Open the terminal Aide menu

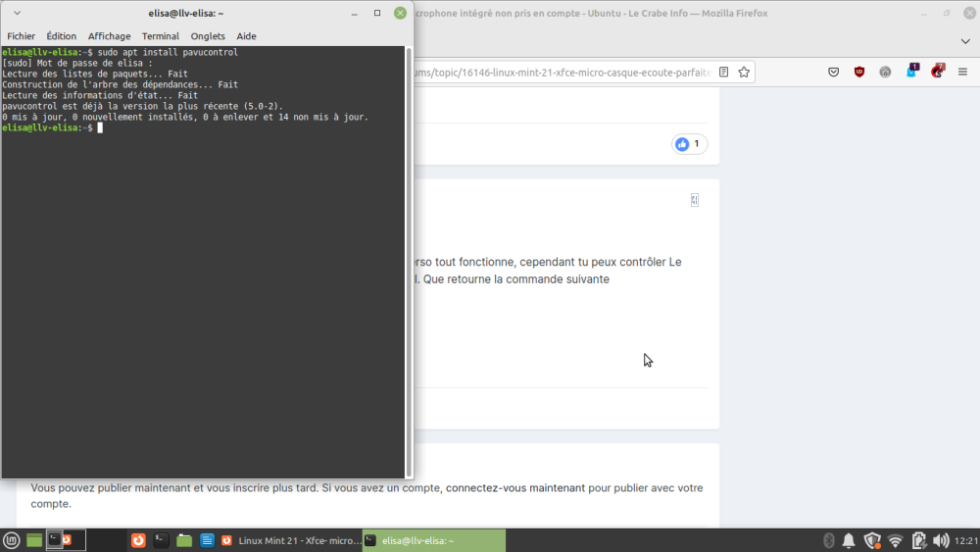[x=246, y=36]
